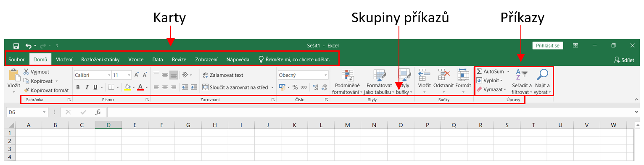
Task: Delete cells with Odstranit
Action: tap(444, 81)
